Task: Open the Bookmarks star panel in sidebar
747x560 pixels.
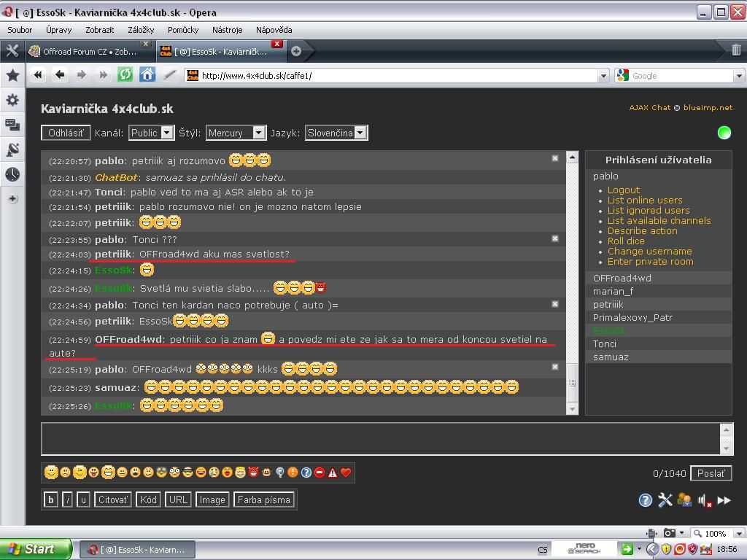Action: click(13, 75)
